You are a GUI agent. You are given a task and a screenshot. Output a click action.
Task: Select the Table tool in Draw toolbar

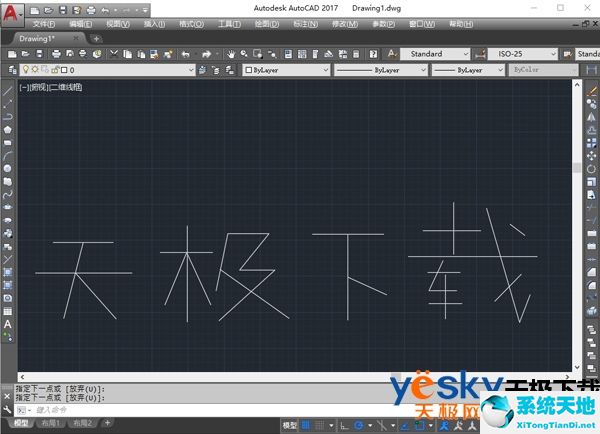click(8, 311)
